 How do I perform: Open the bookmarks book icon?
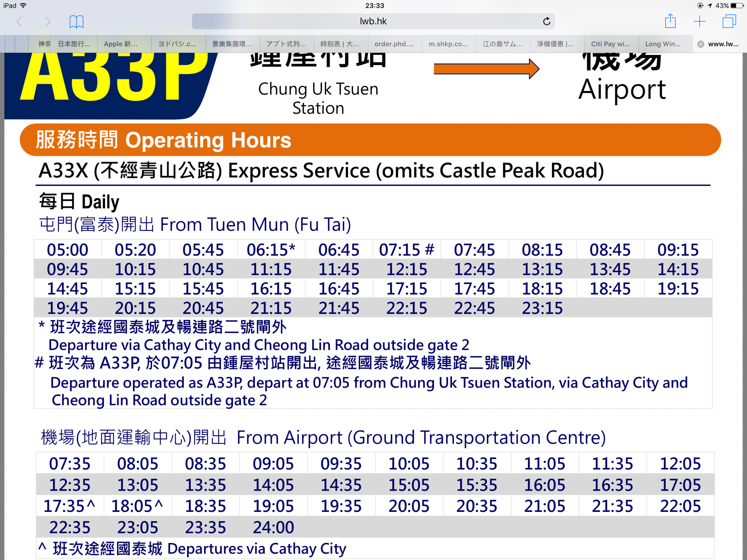[76, 22]
